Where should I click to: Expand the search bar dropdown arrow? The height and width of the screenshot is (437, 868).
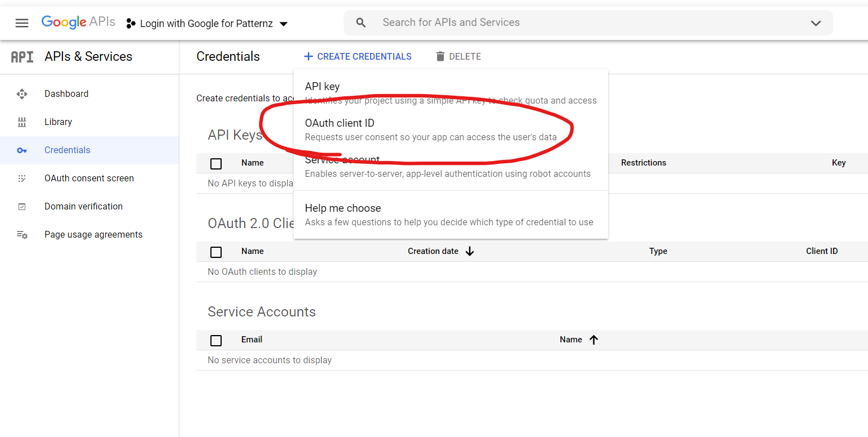(816, 23)
